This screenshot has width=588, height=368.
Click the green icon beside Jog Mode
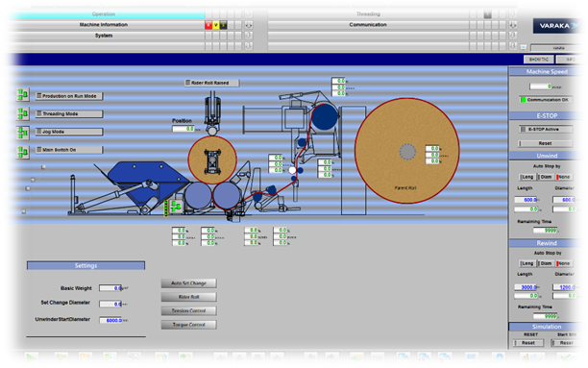[23, 132]
